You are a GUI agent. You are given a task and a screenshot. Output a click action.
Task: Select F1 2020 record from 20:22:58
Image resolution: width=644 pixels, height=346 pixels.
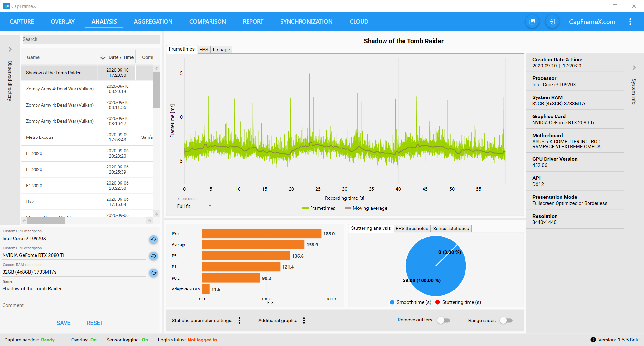point(87,186)
